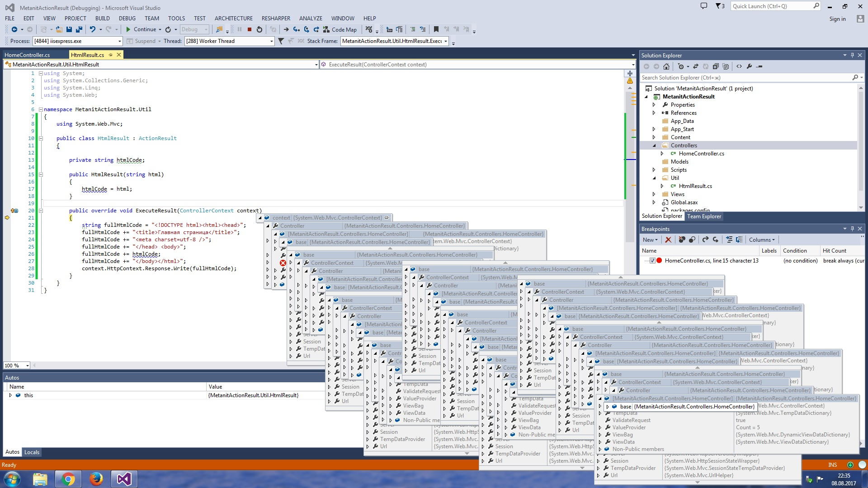This screenshot has height=488, width=868.
Task: Click Enable or Disable All Breakpoints icon
Action: [692, 240]
